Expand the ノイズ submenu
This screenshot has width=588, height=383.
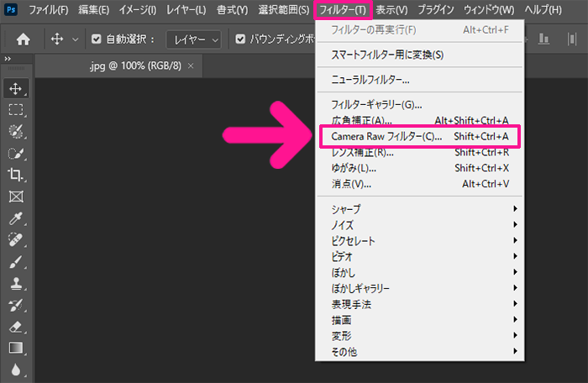click(x=420, y=225)
